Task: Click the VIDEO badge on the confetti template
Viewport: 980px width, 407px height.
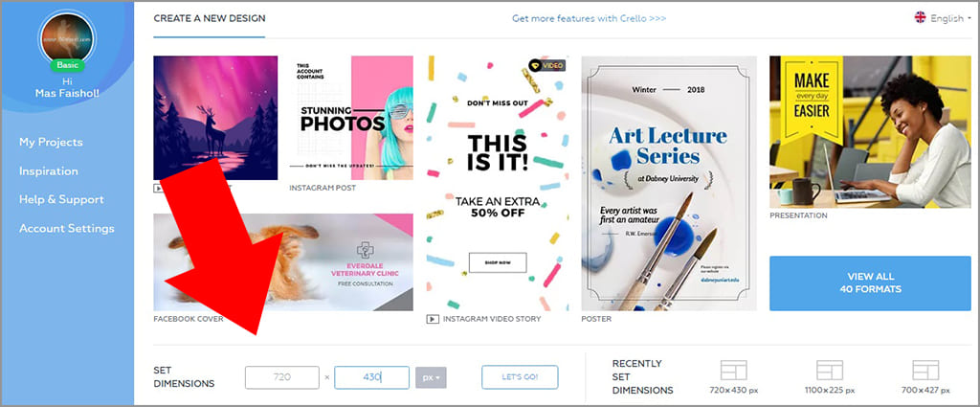Action: [x=546, y=65]
